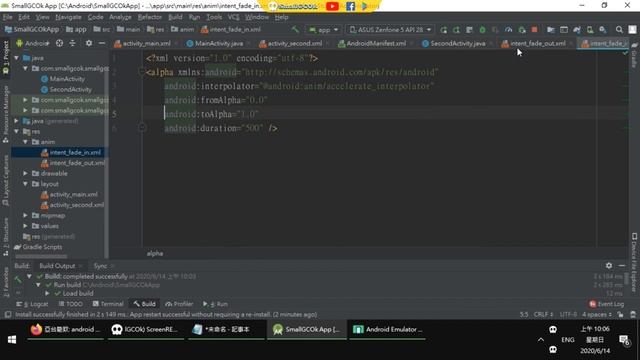Open the ASUS Zenfone 5 device dropdown

[391, 30]
